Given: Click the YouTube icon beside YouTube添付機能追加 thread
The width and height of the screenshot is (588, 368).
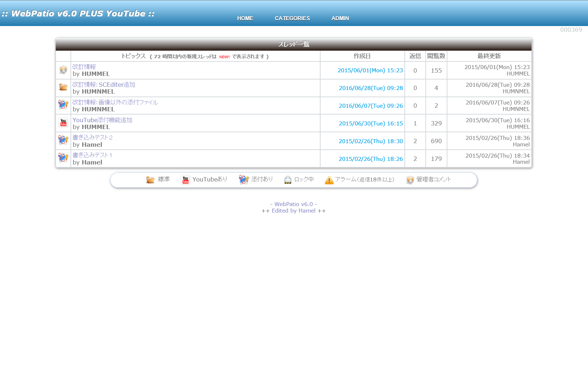Looking at the screenshot, I should click(63, 123).
